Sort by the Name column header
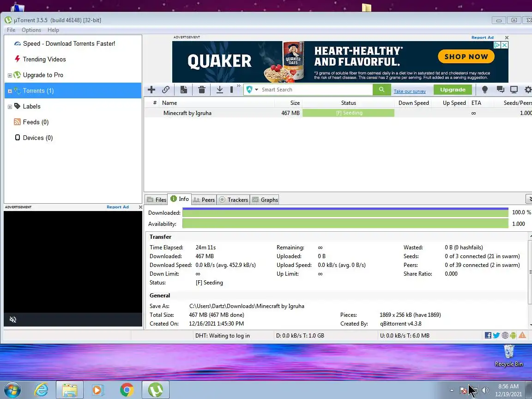Screen dimensions: 532x399 [x=217, y=103]
